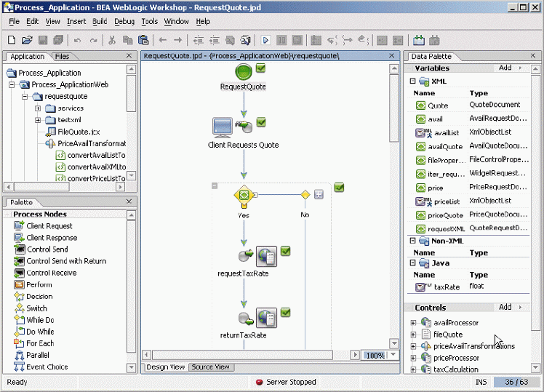Click the Server Stopped status indicator
The height and width of the screenshot is (392, 544).
click(x=286, y=382)
